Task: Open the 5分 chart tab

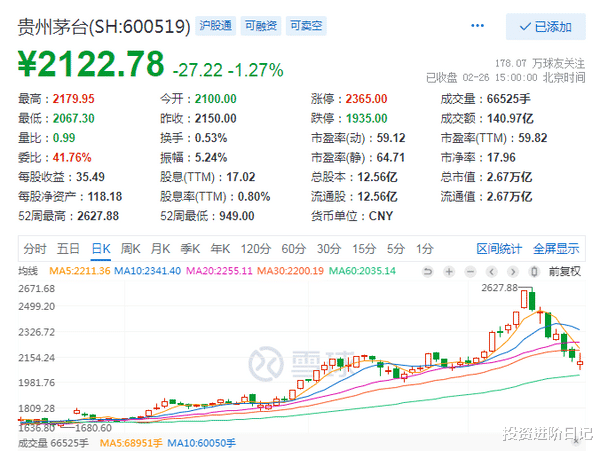Action: tap(396, 249)
